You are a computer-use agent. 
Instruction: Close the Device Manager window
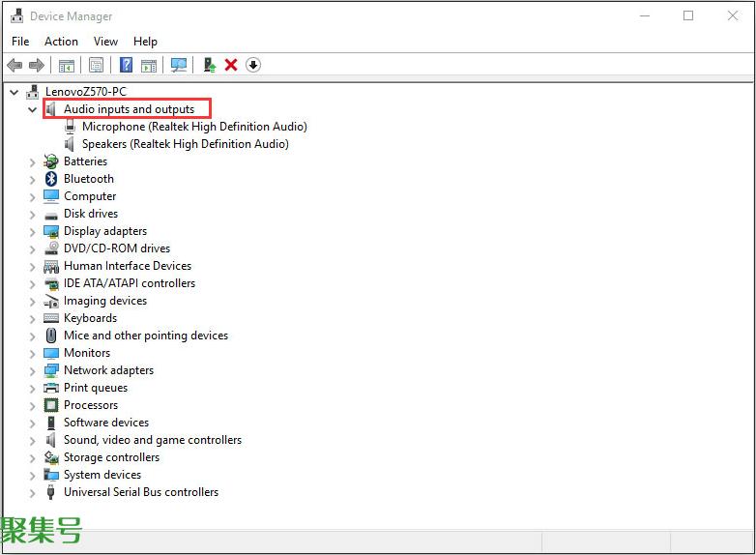click(733, 15)
